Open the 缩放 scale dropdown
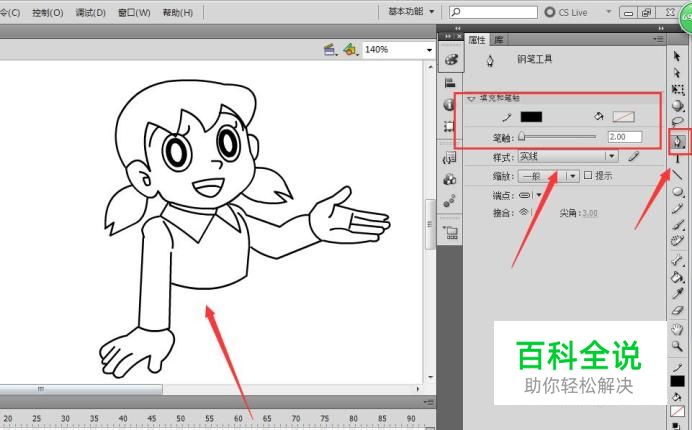The height and width of the screenshot is (430, 692). [x=548, y=176]
